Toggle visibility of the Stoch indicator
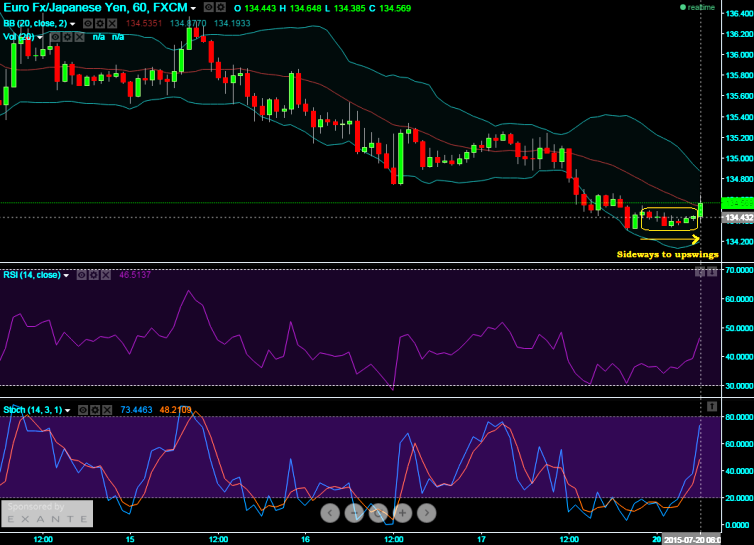The width and height of the screenshot is (754, 545). pos(83,410)
